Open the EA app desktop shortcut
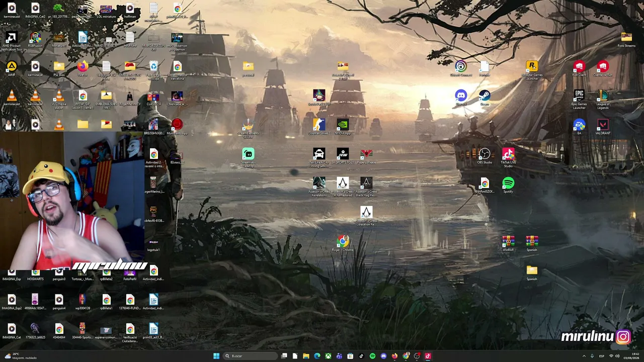This screenshot has width=644, height=362. coord(579,127)
